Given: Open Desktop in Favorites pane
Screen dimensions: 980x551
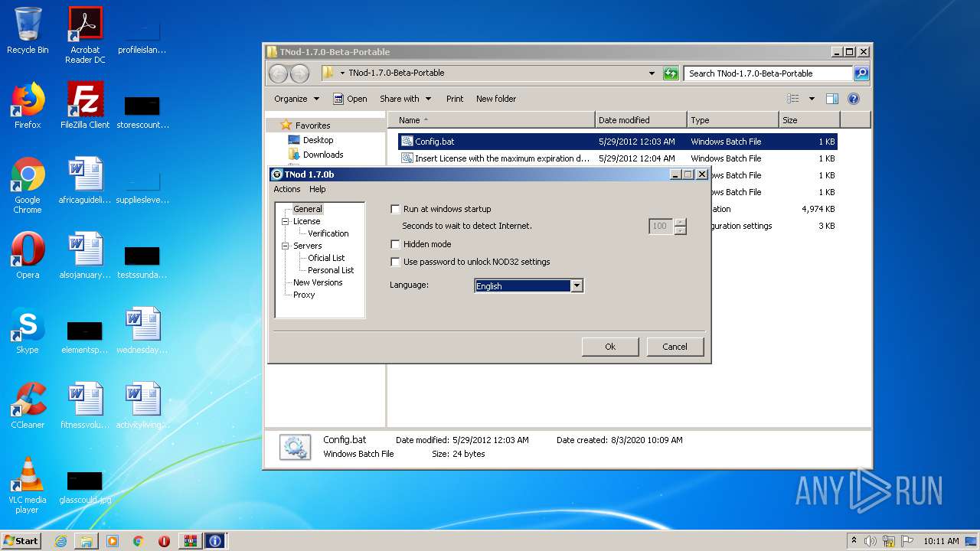Looking at the screenshot, I should pyautogui.click(x=311, y=140).
